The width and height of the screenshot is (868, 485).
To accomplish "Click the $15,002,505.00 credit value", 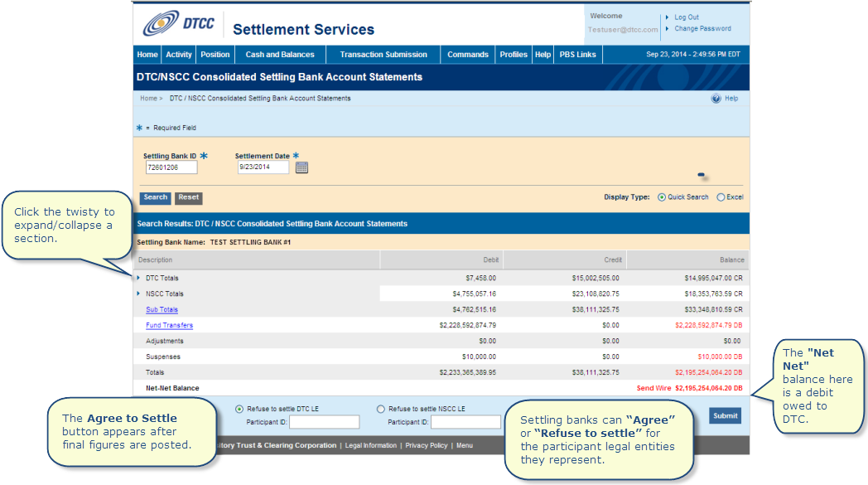I will pyautogui.click(x=596, y=279).
